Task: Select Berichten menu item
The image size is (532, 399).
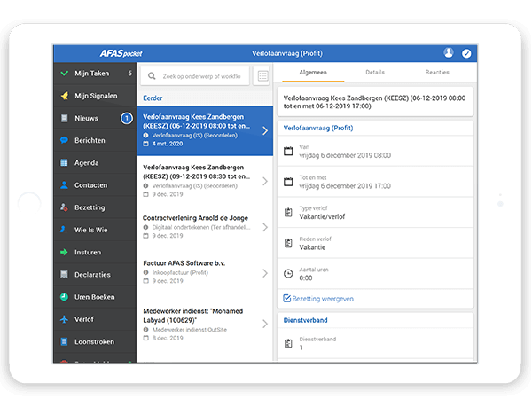Action: click(x=95, y=140)
